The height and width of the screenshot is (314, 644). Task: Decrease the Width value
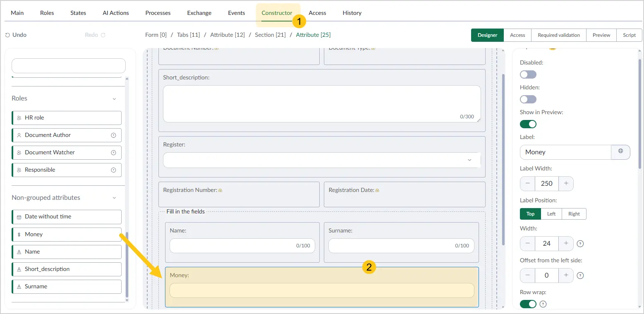pos(527,243)
